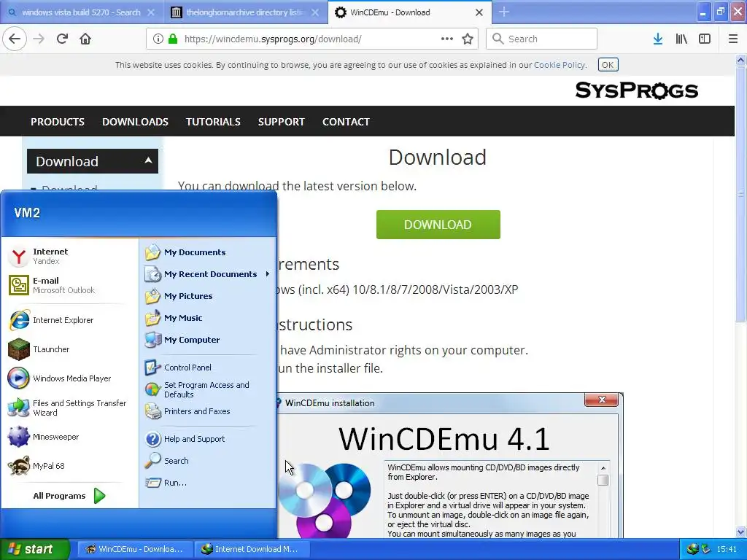Toggle the sidebar view icon

705,39
